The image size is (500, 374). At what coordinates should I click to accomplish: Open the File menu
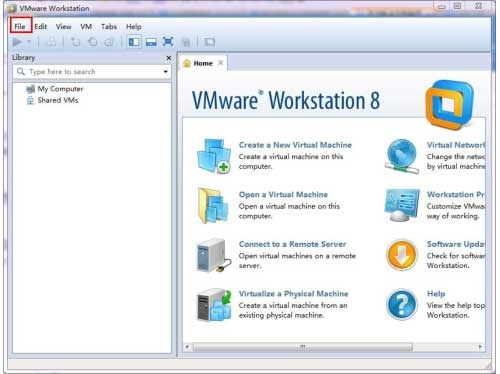[20, 26]
